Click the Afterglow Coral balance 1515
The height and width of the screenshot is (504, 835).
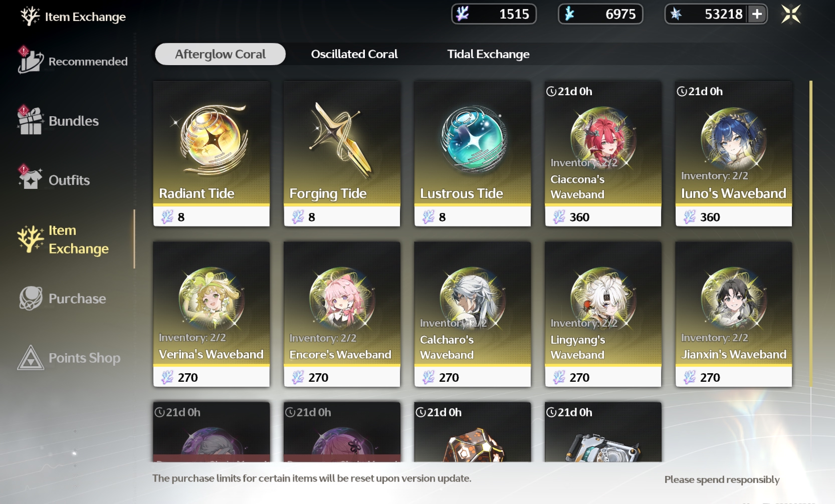pyautogui.click(x=494, y=14)
